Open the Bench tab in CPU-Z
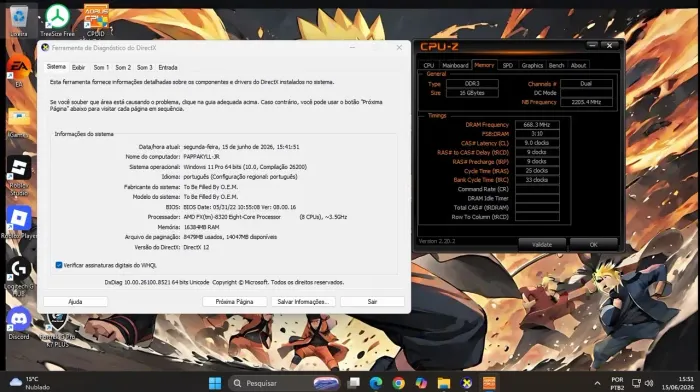Screen dimensions: 700x392 pyautogui.click(x=556, y=65)
